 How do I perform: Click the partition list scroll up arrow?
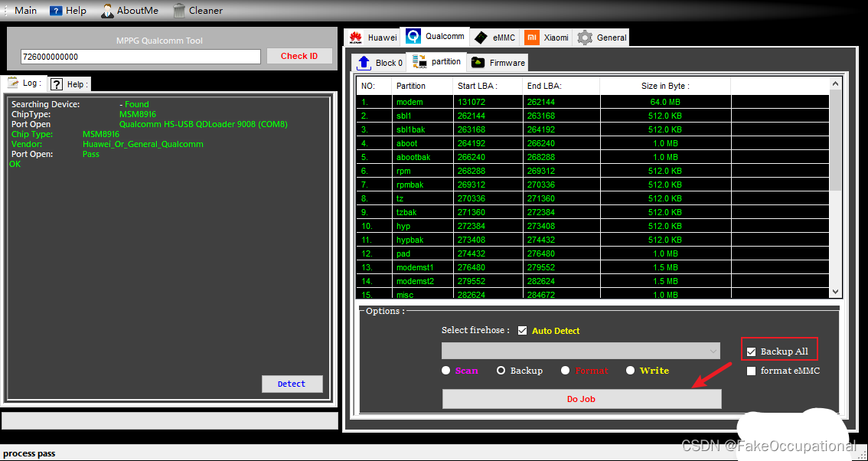click(835, 83)
